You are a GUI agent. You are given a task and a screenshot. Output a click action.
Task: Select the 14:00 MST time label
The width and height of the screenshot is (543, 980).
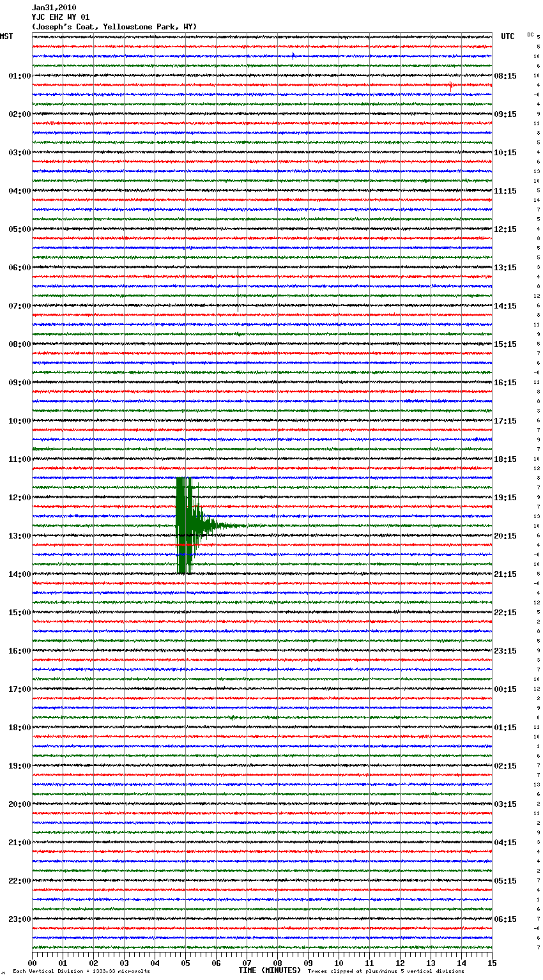(x=20, y=574)
